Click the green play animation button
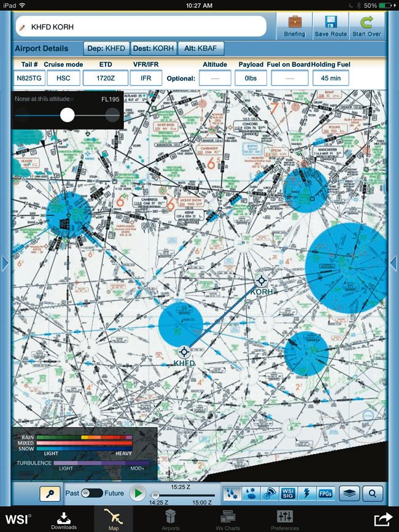Viewport: 399px width, 532px height. 138,493
